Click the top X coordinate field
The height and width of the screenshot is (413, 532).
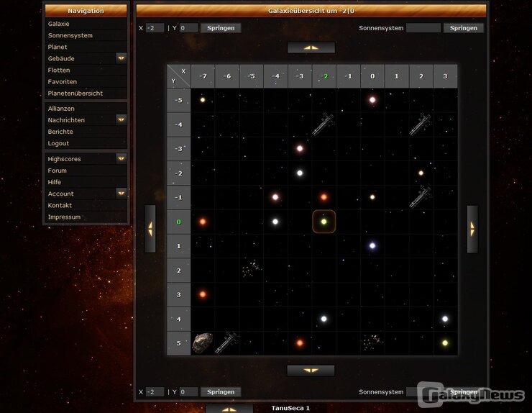pos(155,28)
